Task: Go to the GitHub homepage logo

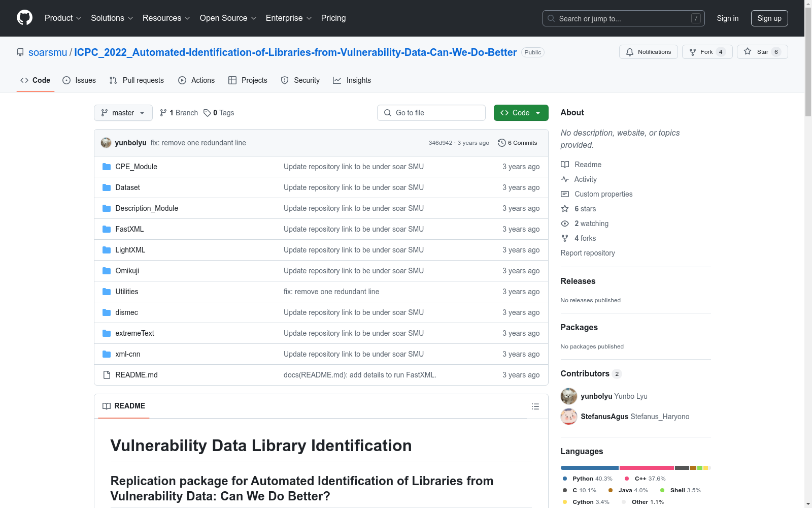Action: tap(24, 18)
